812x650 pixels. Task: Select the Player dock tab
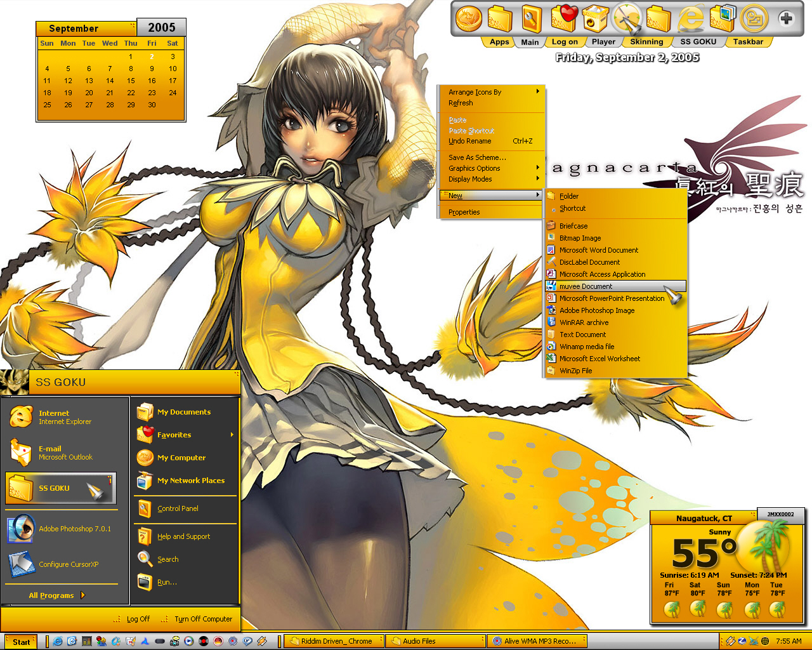click(603, 42)
